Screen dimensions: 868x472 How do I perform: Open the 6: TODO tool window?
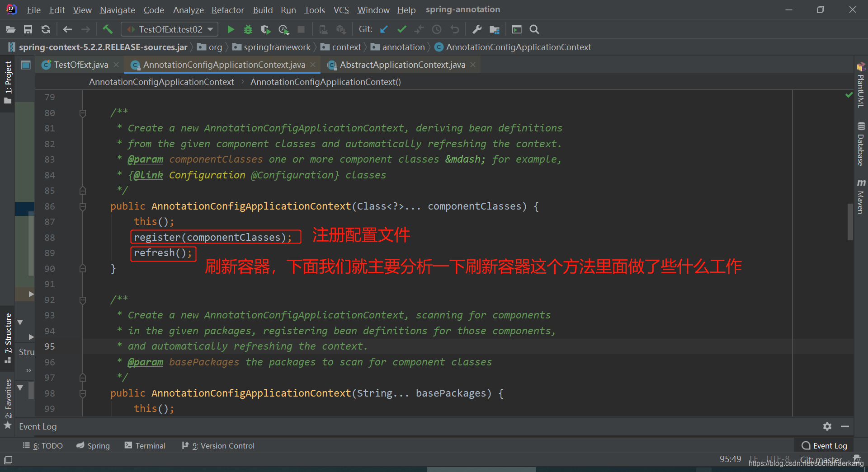43,446
